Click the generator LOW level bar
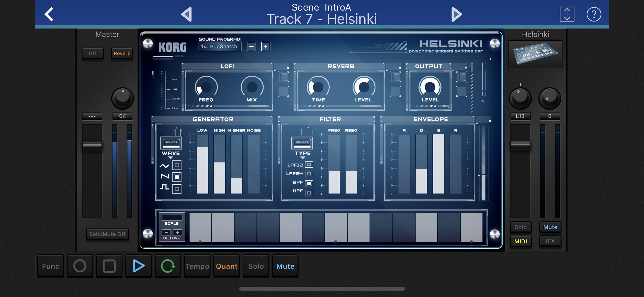This screenshot has height=297, width=644. click(x=202, y=164)
